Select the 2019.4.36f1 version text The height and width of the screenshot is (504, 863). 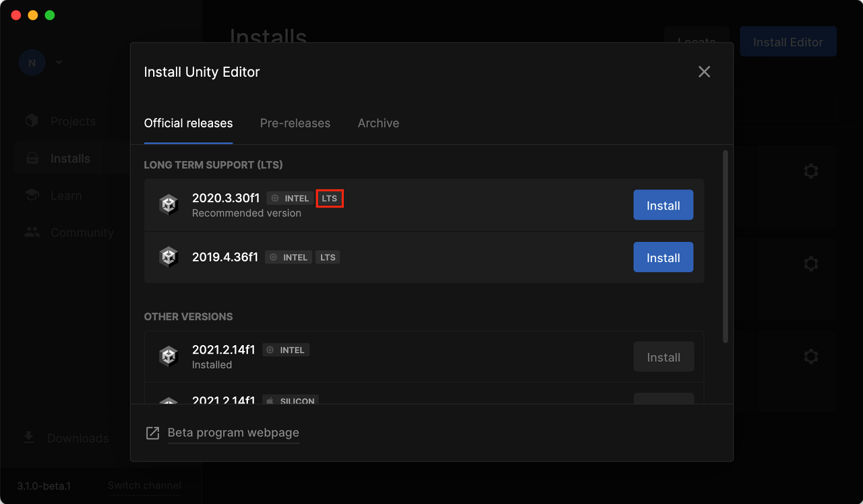(x=225, y=257)
